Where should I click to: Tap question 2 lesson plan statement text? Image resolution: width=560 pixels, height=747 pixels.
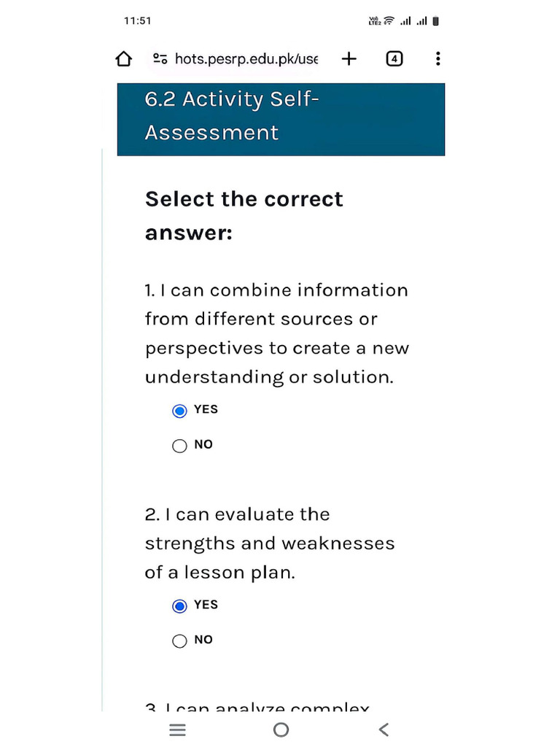(269, 543)
